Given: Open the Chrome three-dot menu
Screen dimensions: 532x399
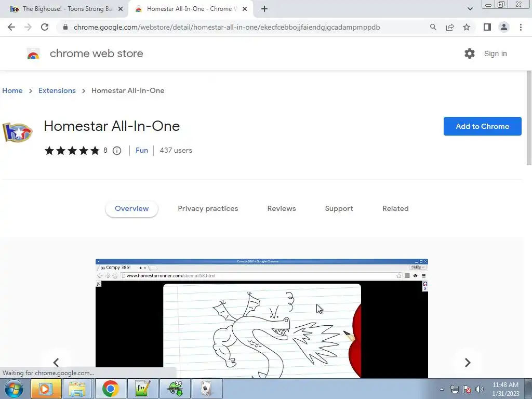Looking at the screenshot, I should (521, 27).
